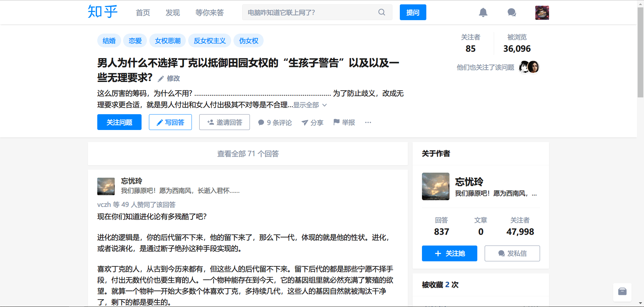Click the search input field

(x=309, y=12)
